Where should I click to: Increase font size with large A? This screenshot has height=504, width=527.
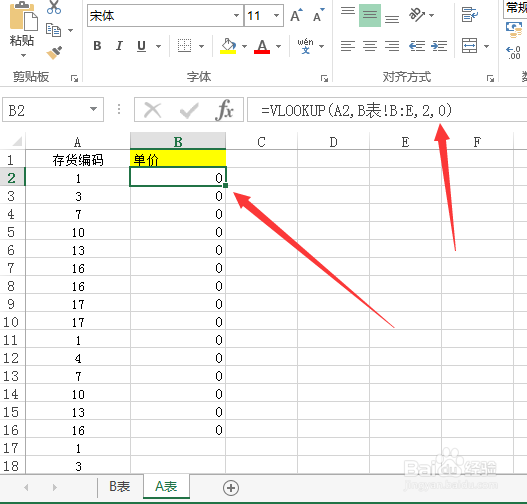[296, 15]
